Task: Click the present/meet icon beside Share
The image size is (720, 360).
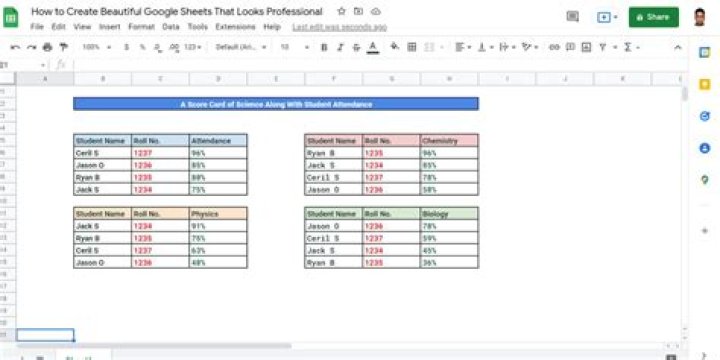Action: pos(607,17)
